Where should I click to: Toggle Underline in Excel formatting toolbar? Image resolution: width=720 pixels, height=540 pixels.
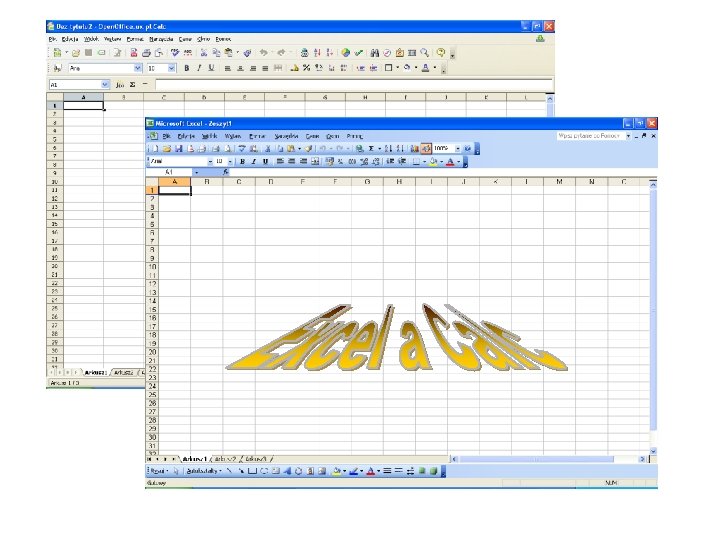(265, 161)
